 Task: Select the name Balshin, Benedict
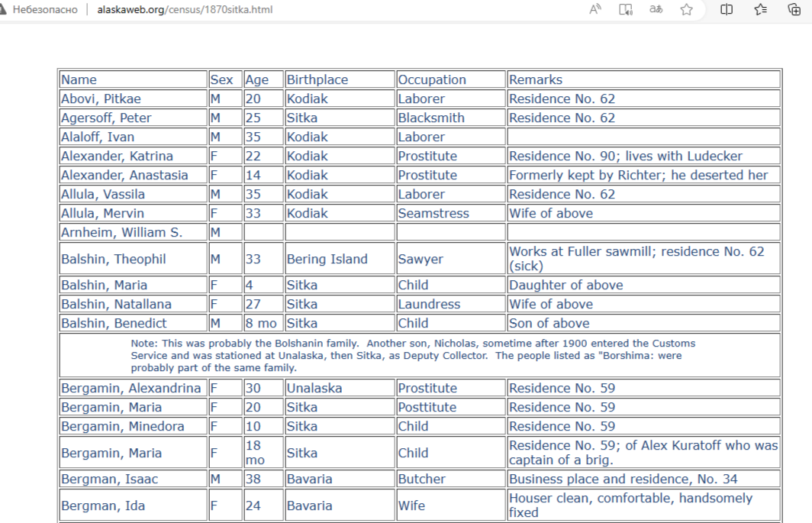point(114,323)
